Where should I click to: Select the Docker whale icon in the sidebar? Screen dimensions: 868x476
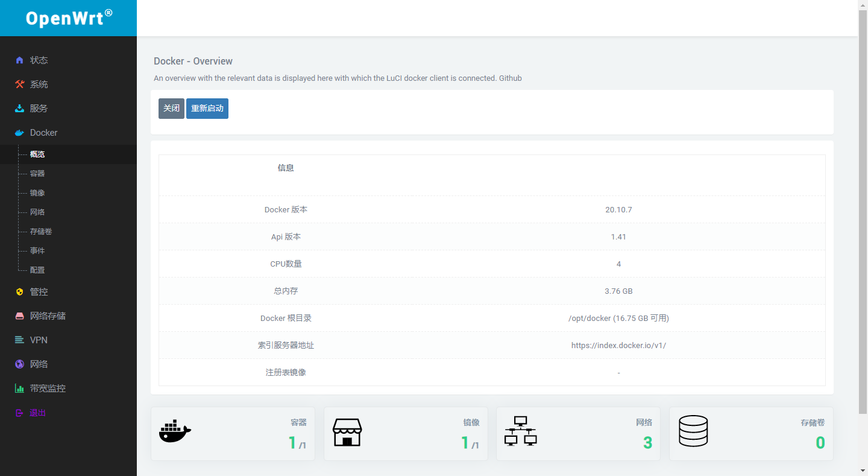click(19, 132)
